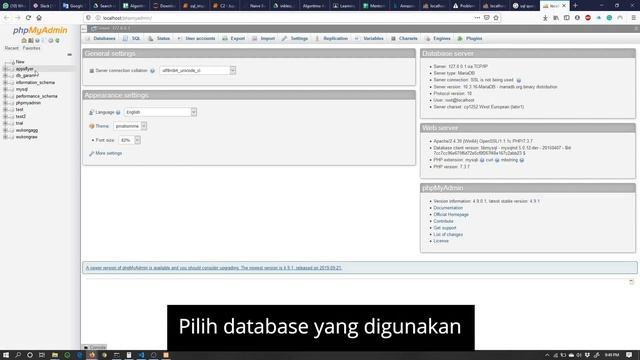The width and height of the screenshot is (640, 360).
Task: Click help icon beside Language label
Action: click(x=118, y=112)
